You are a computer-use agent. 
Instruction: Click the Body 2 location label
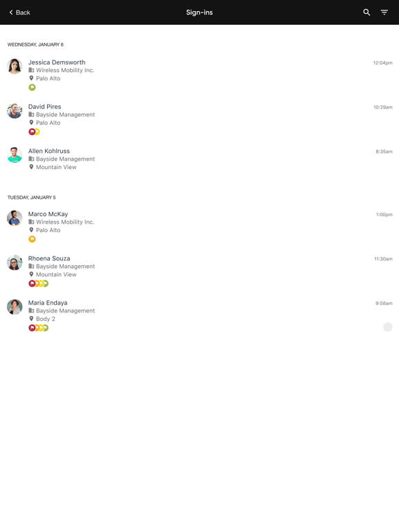click(46, 319)
